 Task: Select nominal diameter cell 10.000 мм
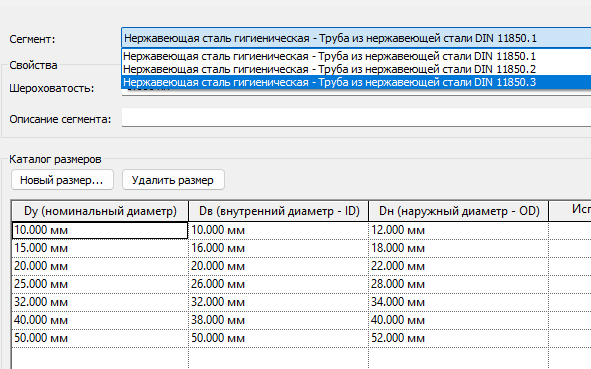[100, 230]
